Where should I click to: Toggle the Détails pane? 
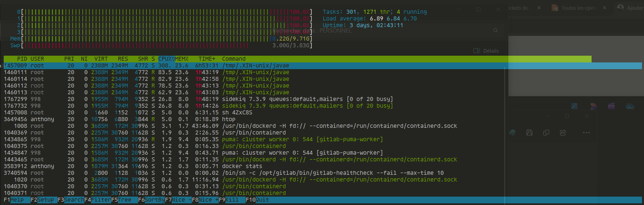click(x=486, y=51)
